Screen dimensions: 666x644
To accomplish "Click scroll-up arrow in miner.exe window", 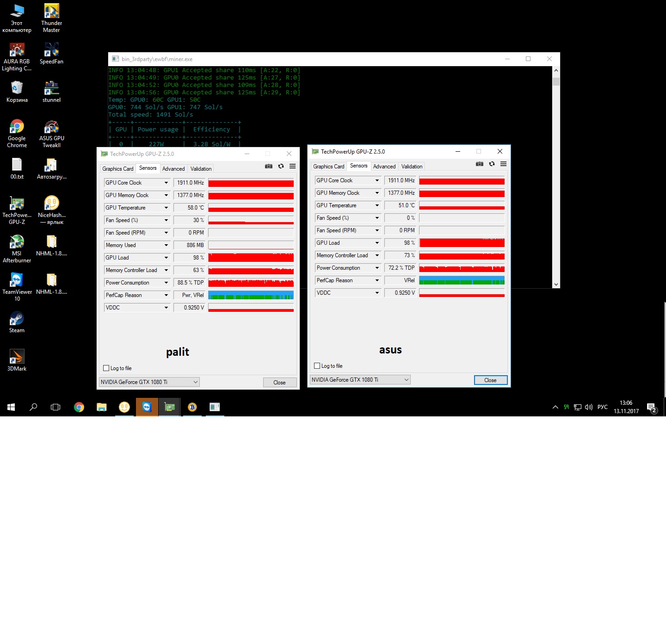I will coord(556,70).
